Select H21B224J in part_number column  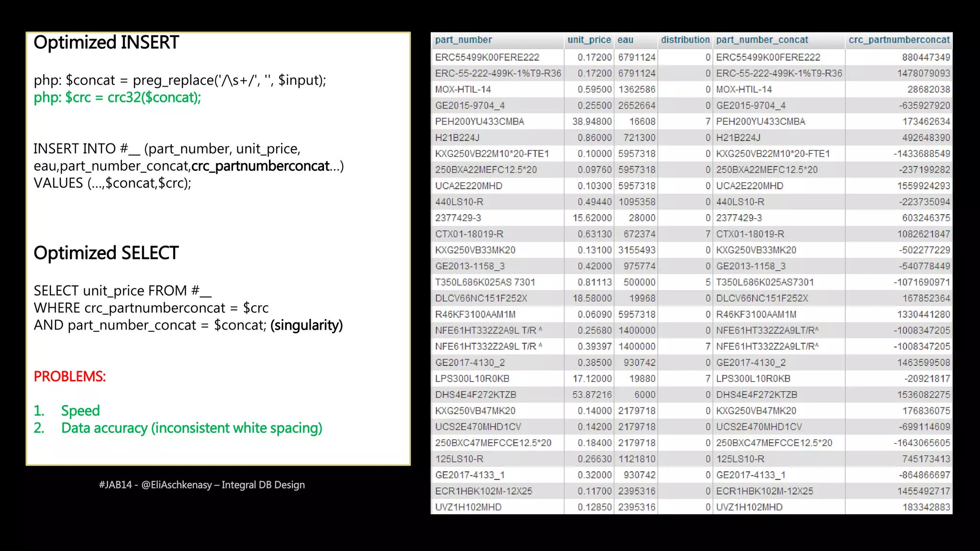click(x=457, y=138)
